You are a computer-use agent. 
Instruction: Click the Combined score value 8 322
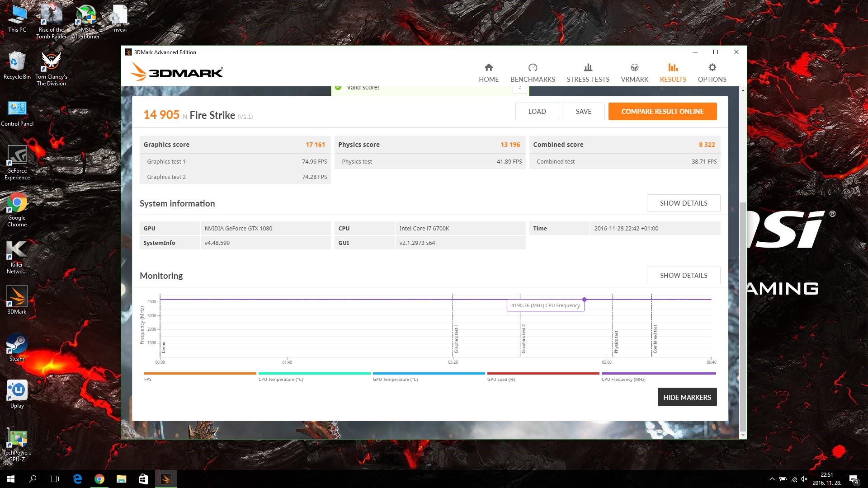(x=707, y=145)
